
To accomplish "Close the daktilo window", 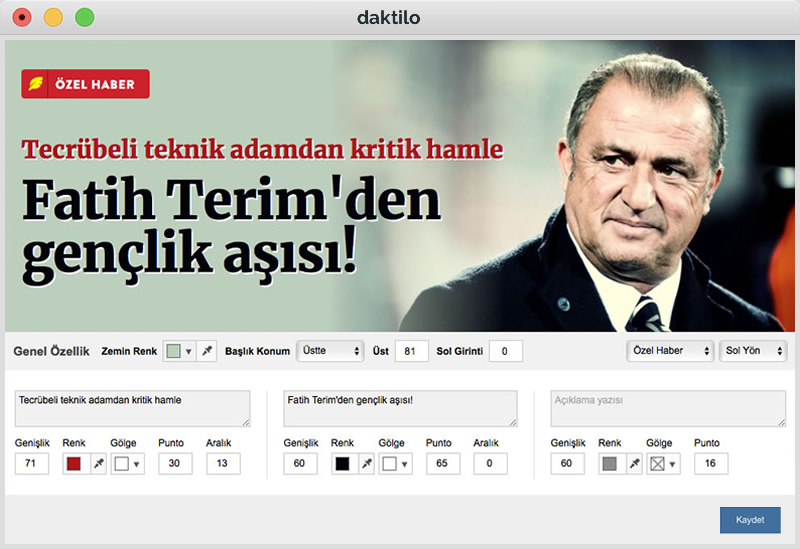I will pos(22,17).
